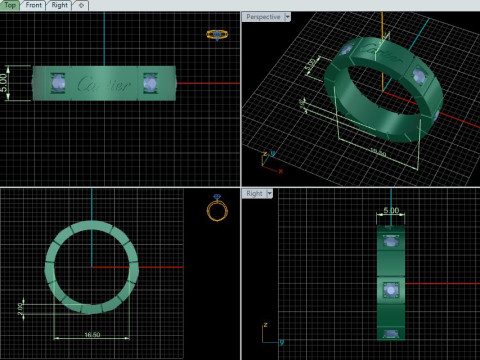Select the gemstone left of the Cartier text
This screenshot has width=480, height=360.
point(58,83)
